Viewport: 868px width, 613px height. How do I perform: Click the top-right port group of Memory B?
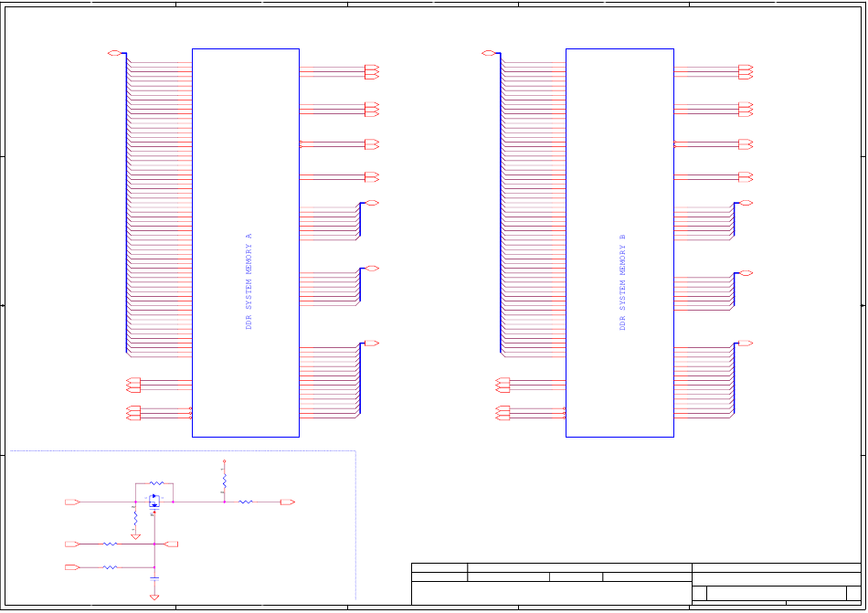point(746,71)
